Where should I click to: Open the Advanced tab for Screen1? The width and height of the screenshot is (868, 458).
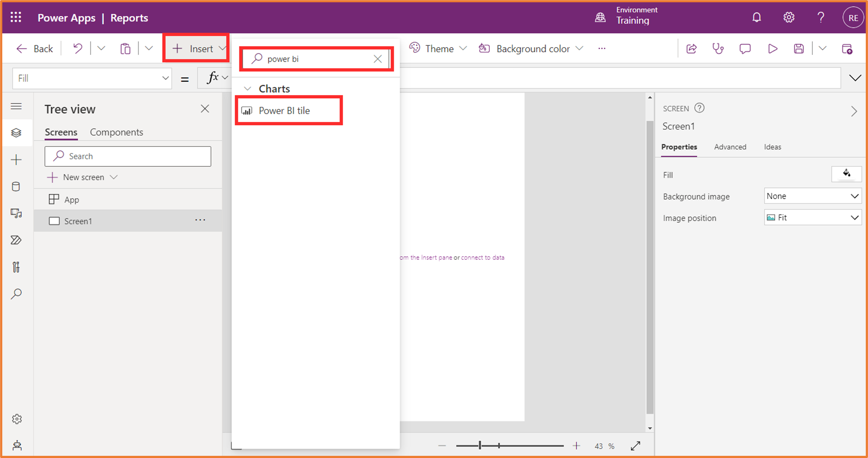coord(730,147)
